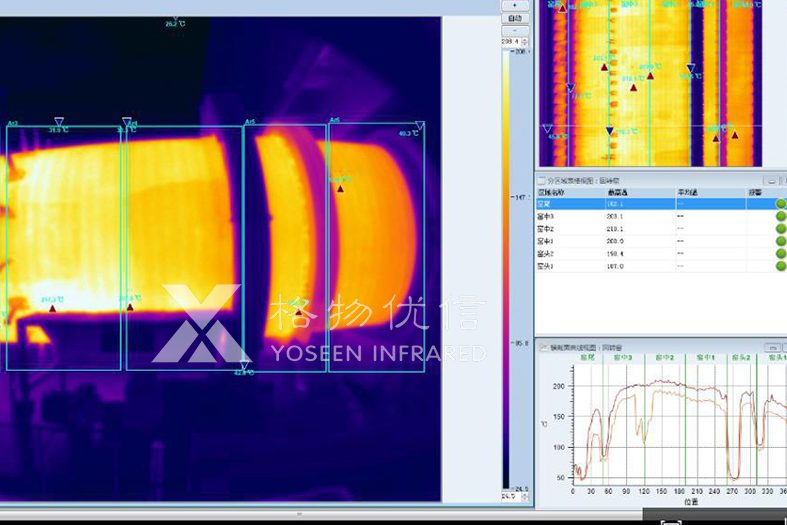This screenshot has width=787, height=525.
Task: Click the green alarm indicator for 窑头1
Action: 780,266
